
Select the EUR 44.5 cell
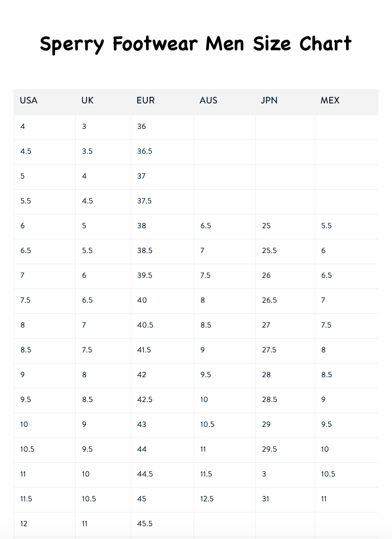click(145, 474)
